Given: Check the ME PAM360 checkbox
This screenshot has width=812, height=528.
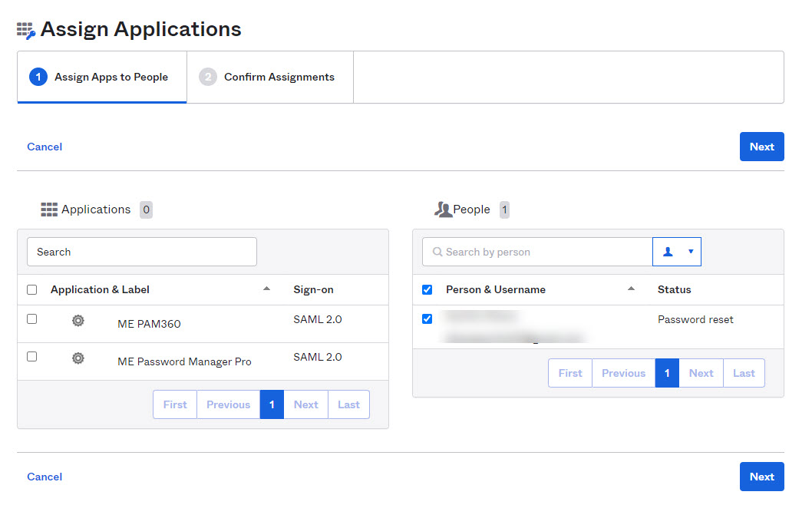Looking at the screenshot, I should click(x=31, y=319).
